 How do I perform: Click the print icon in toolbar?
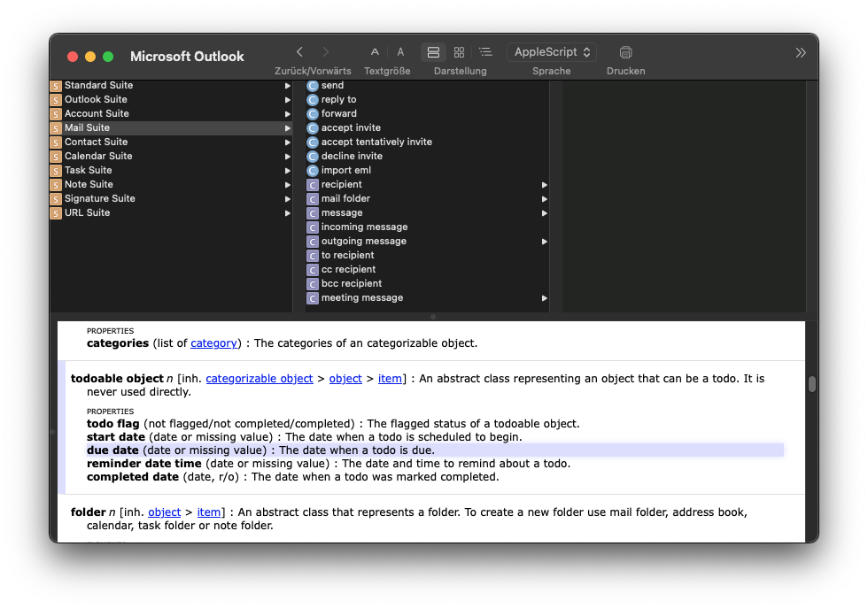point(625,52)
